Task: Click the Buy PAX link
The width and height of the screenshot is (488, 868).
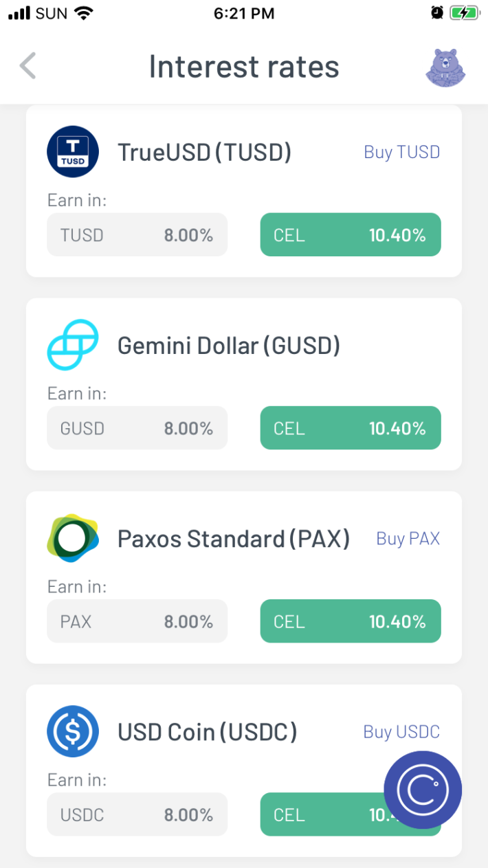Action: [408, 538]
